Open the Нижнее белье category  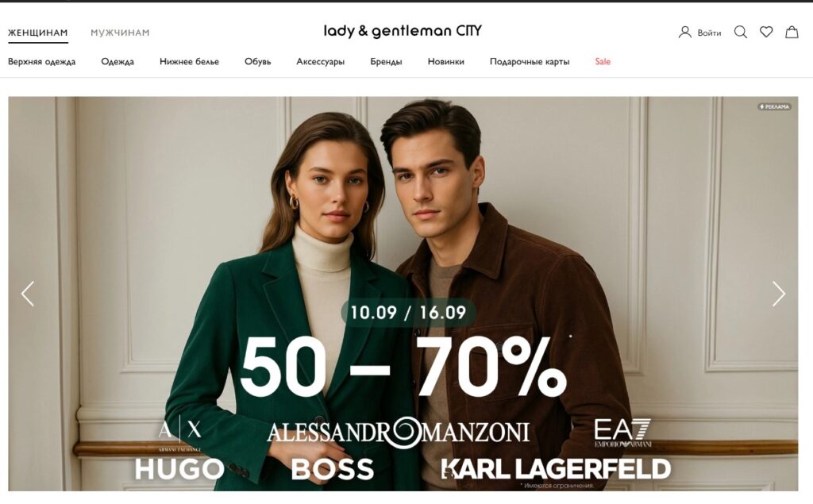189,62
